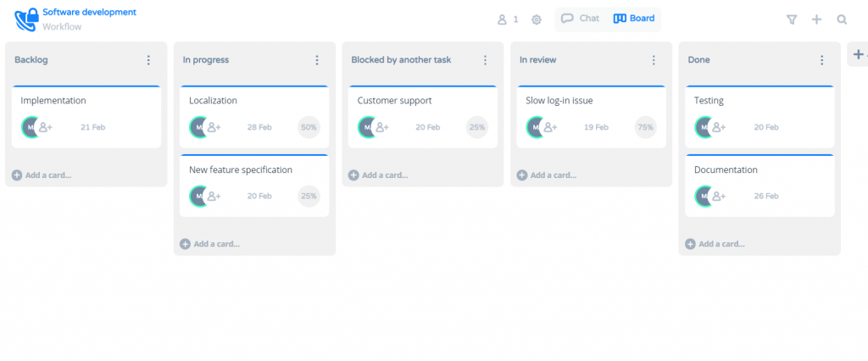Open Done column options menu
Image resolution: width=868 pixels, height=361 pixels.
(x=821, y=60)
